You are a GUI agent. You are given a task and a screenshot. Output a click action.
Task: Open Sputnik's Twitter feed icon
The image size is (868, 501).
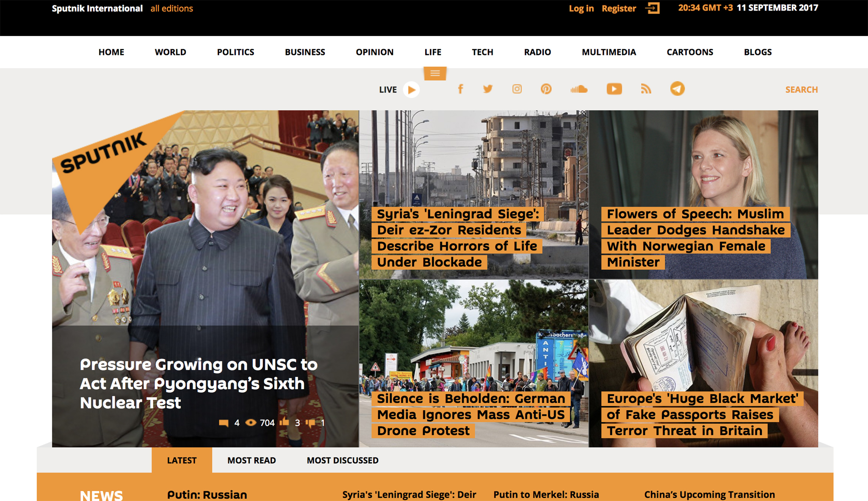(488, 89)
